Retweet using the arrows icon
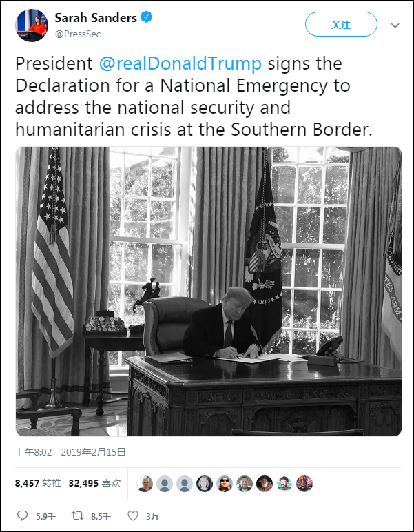The image size is (414, 532). coord(78,515)
